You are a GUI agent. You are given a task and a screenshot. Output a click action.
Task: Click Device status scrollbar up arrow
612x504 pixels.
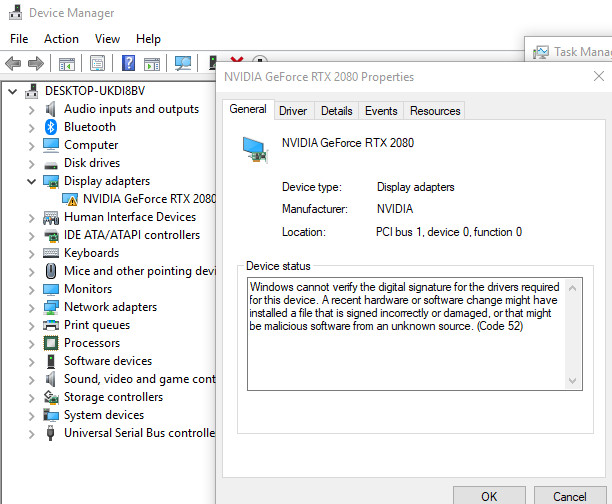pos(573,289)
